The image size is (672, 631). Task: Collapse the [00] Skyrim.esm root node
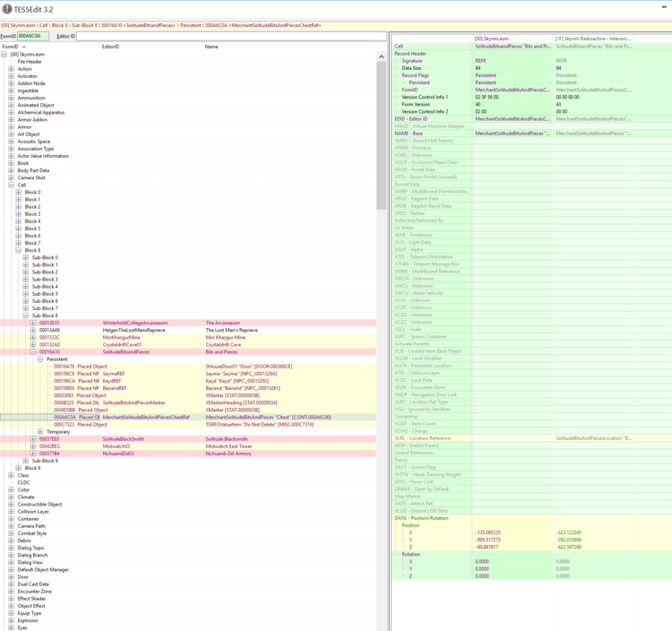4,55
